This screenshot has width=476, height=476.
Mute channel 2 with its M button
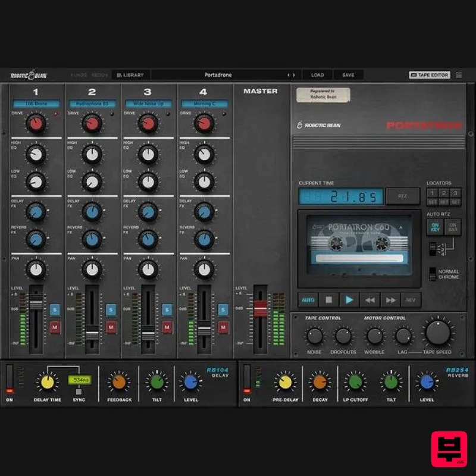109,327
